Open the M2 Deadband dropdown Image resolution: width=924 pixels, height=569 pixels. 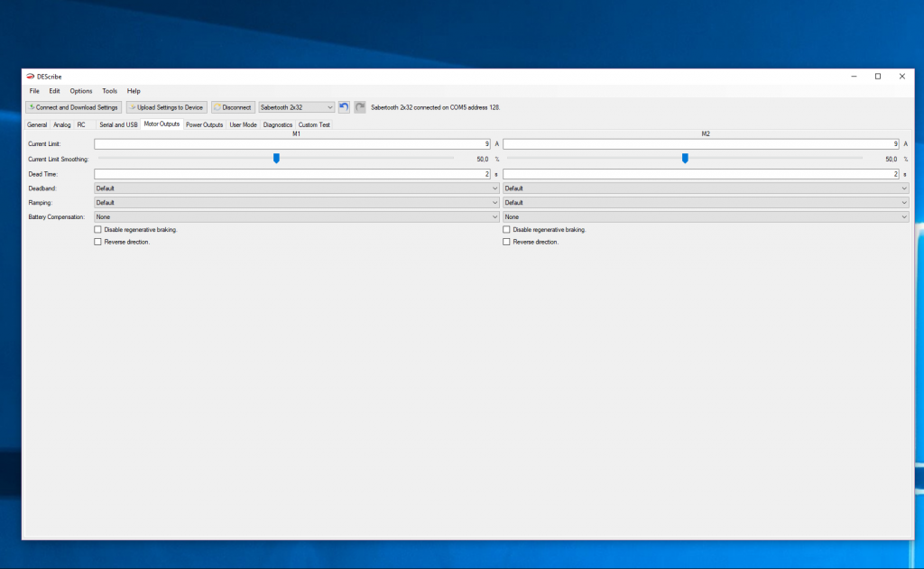click(x=706, y=188)
